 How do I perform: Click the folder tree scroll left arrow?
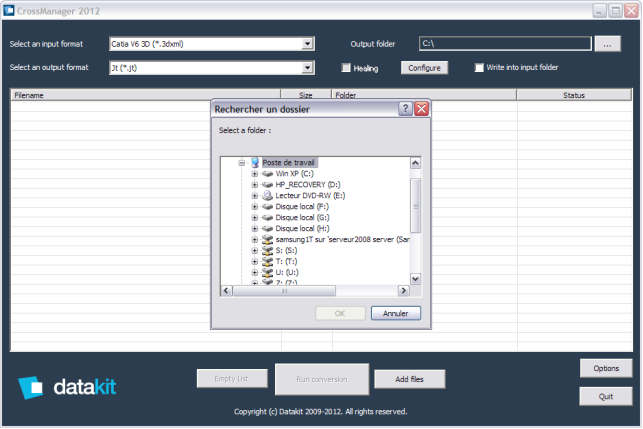pyautogui.click(x=226, y=291)
